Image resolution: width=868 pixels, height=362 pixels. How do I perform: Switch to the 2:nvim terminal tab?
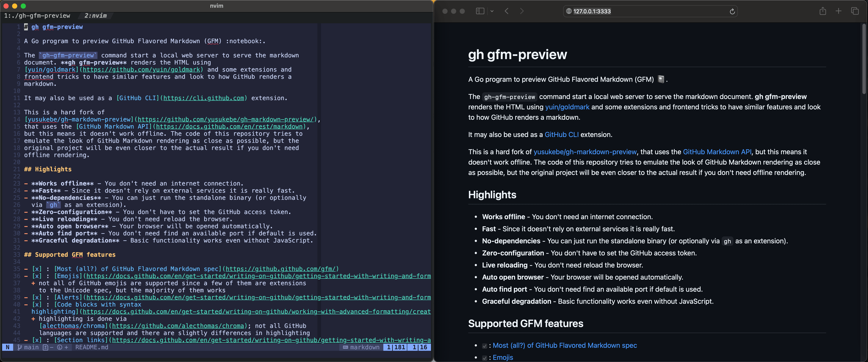tap(95, 16)
